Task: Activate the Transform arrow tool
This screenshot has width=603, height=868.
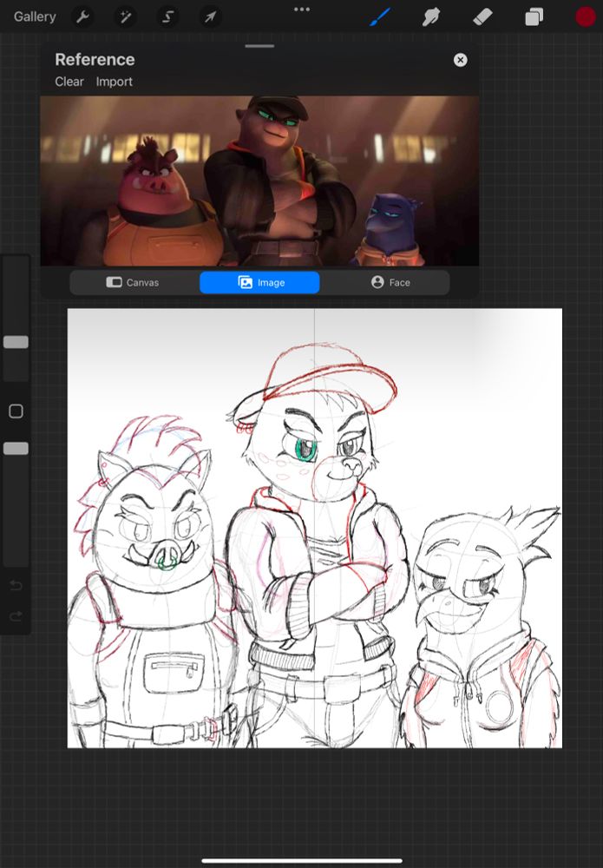Action: coord(210,17)
